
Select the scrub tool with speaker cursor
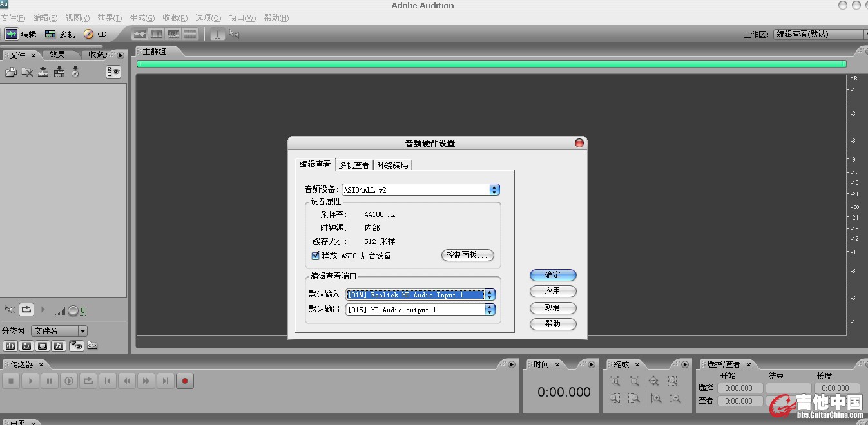(234, 34)
